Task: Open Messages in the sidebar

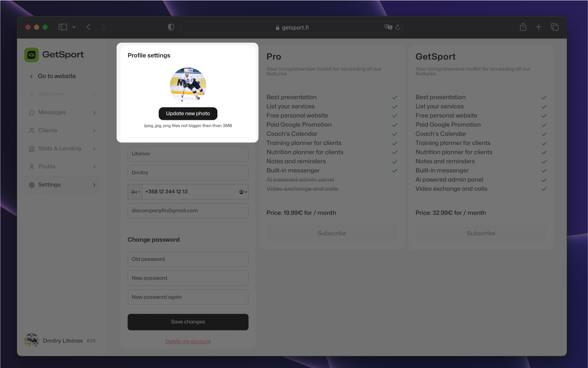Action: [x=62, y=112]
